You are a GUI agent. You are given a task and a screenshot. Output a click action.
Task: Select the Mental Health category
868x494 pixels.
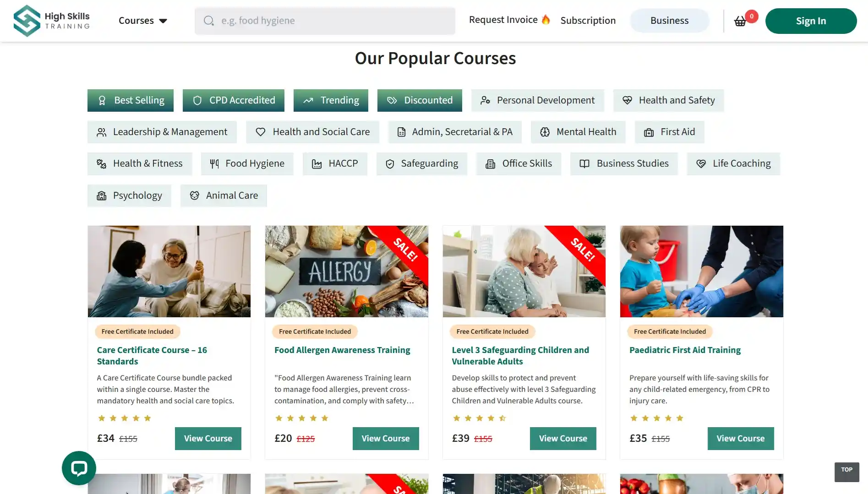tap(578, 132)
